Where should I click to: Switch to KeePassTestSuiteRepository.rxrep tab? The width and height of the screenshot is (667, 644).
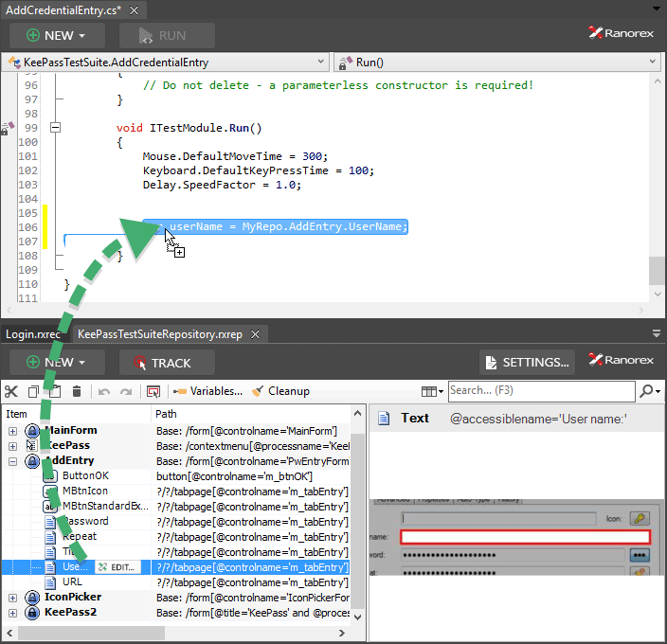160,334
